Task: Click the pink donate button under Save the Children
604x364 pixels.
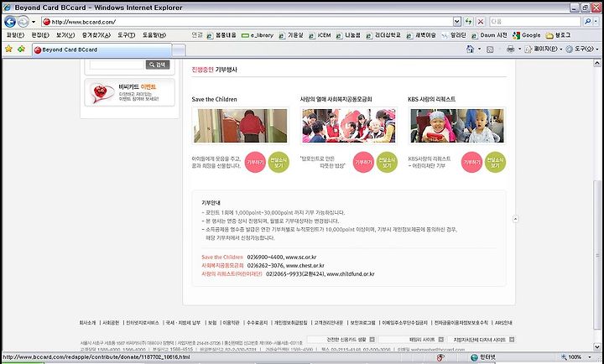Action: (x=255, y=162)
